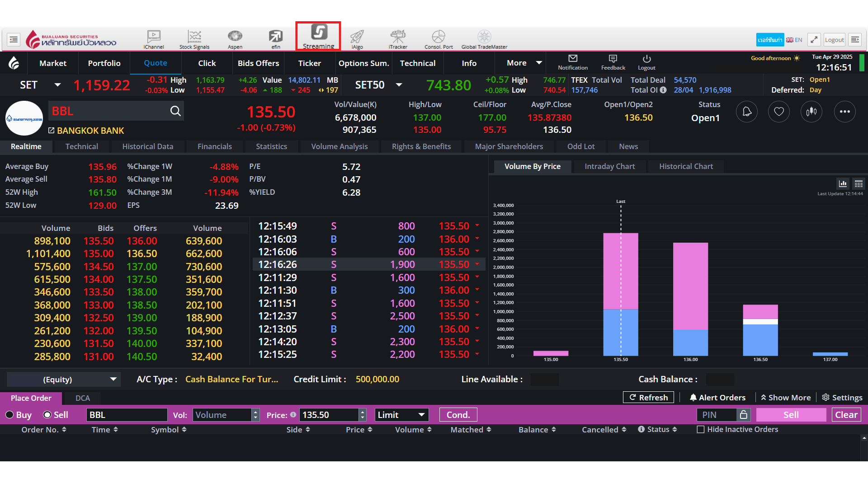Click the 136.00 volume bar

click(690, 299)
